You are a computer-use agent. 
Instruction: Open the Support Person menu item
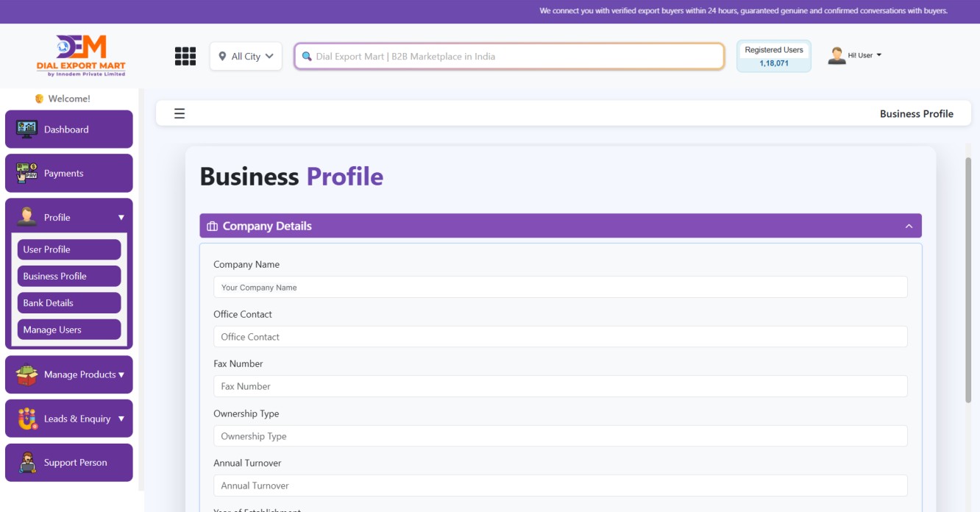(x=69, y=462)
